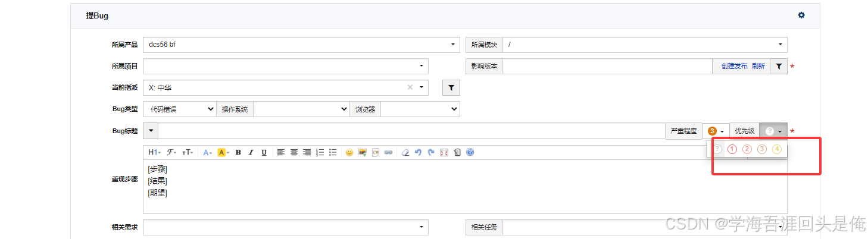The width and height of the screenshot is (868, 239).
Task: Open the yellow highlight color picker
Action: (x=223, y=153)
